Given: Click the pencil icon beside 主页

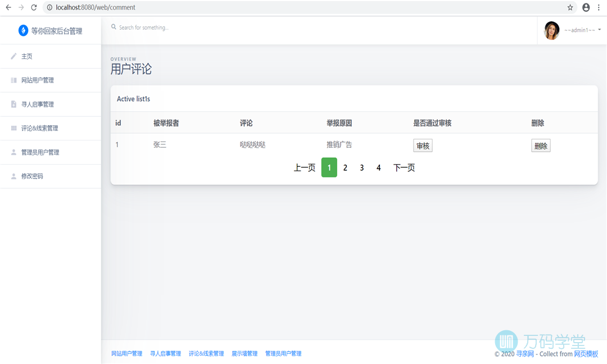Looking at the screenshot, I should click(x=14, y=56).
